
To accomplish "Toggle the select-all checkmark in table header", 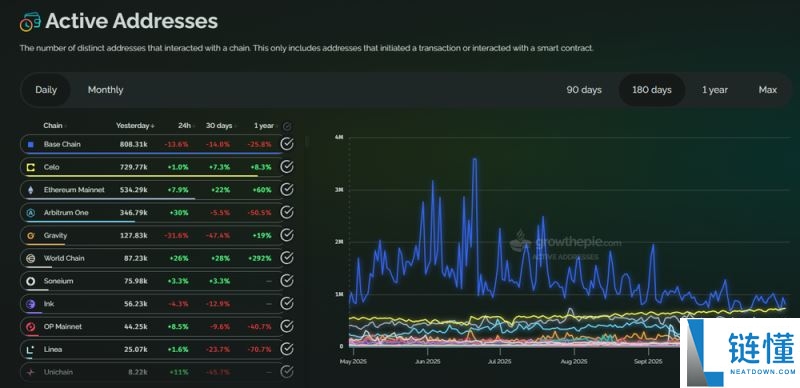I will (x=287, y=126).
